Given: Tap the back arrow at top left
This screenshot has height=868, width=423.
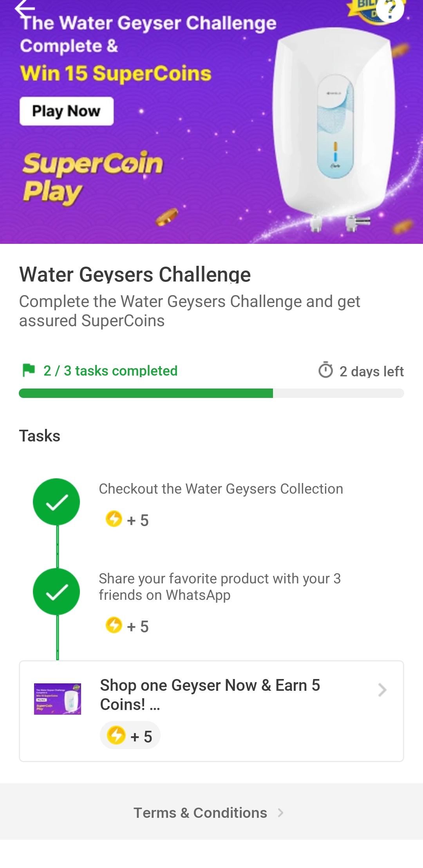Looking at the screenshot, I should tap(24, 8).
